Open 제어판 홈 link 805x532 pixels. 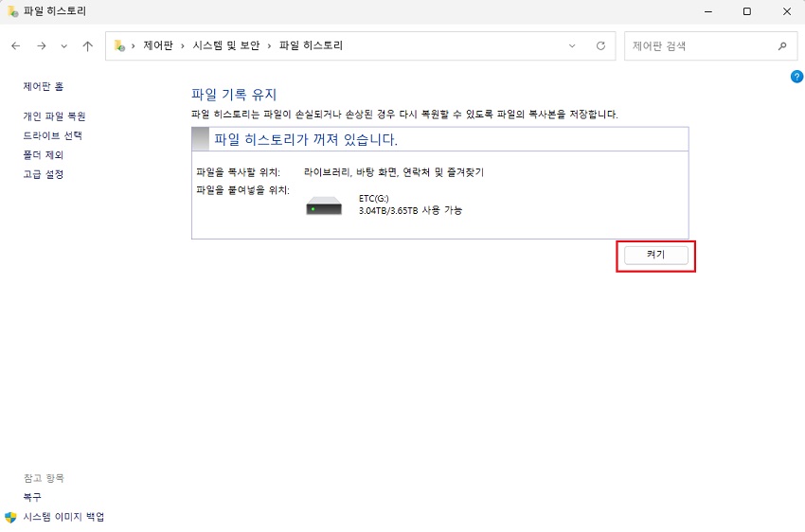coord(44,86)
